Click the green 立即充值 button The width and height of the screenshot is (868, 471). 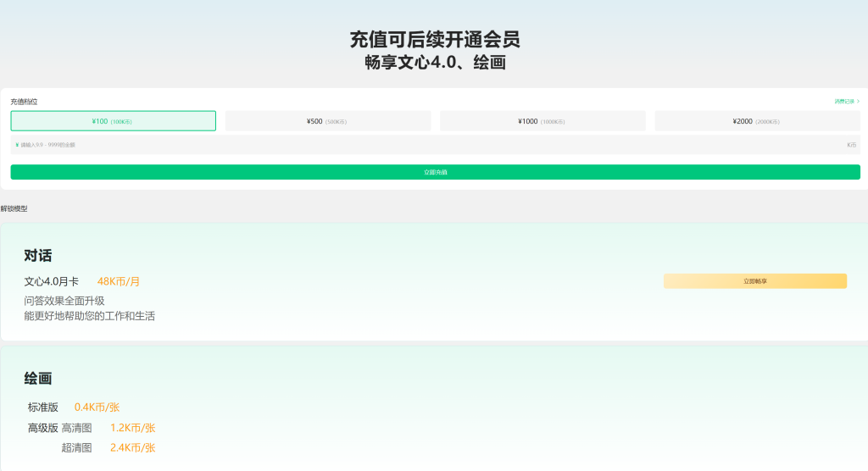point(435,172)
